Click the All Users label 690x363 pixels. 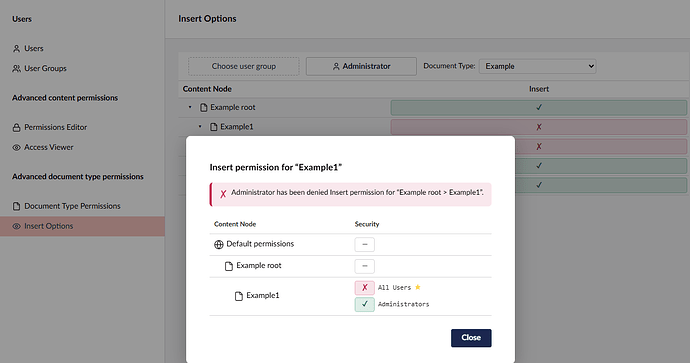[394, 288]
